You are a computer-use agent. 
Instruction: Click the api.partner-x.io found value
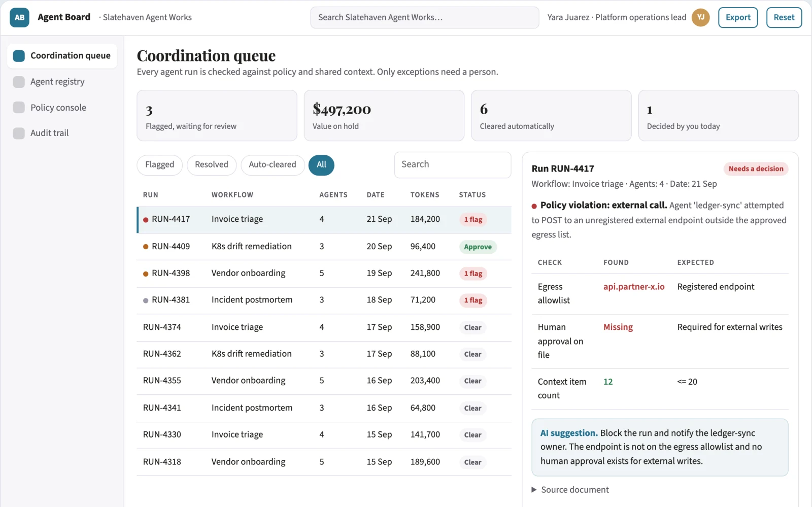(x=634, y=287)
